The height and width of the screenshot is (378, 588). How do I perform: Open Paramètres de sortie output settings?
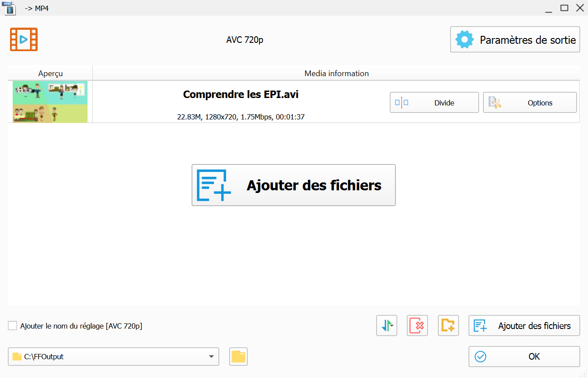(515, 40)
